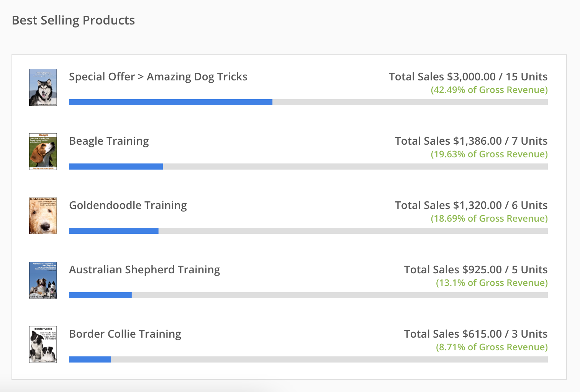Click the Special Offer > Amazing Dog Tricks title
Viewport: 580px width, 392px height.
[x=158, y=77]
